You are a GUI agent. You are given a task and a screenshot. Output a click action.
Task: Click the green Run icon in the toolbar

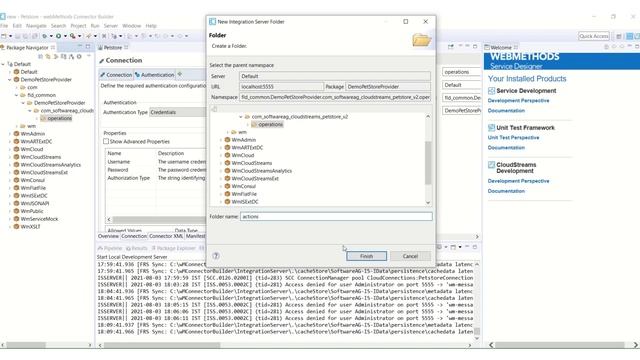[x=58, y=36]
